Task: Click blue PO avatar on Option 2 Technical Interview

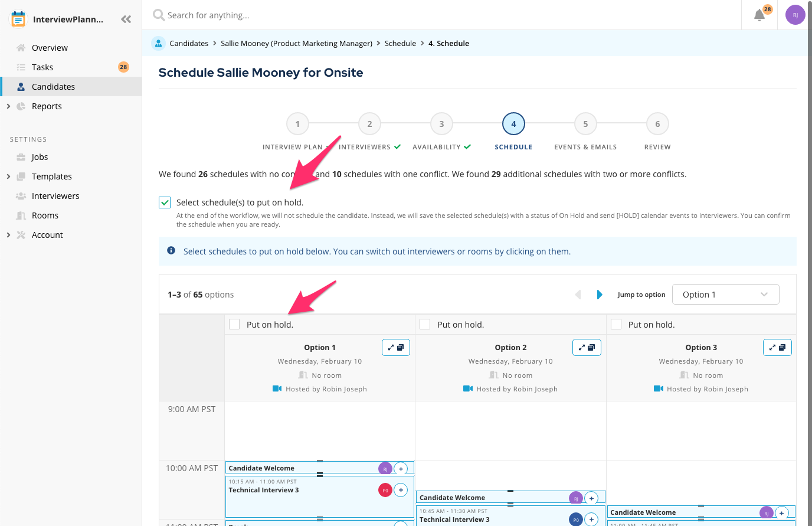Action: click(x=576, y=520)
